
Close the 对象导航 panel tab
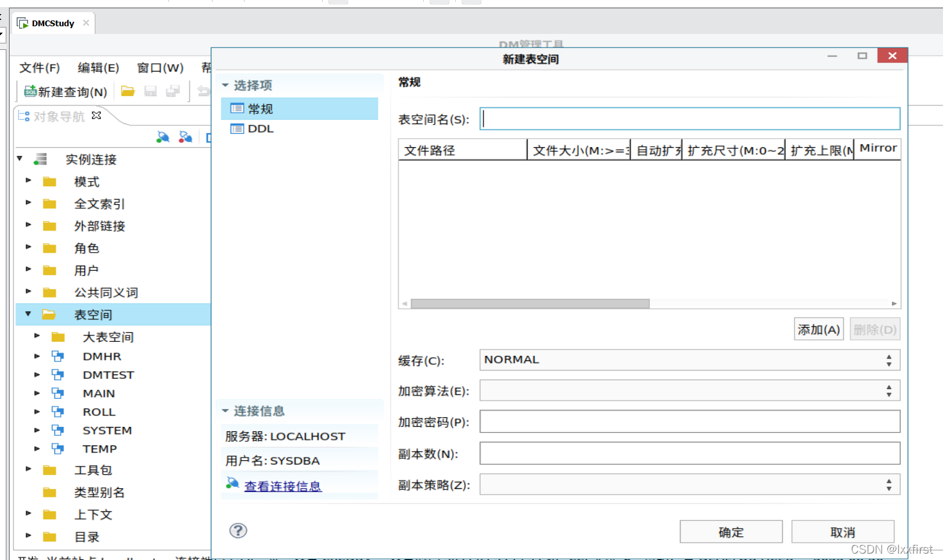pyautogui.click(x=97, y=116)
